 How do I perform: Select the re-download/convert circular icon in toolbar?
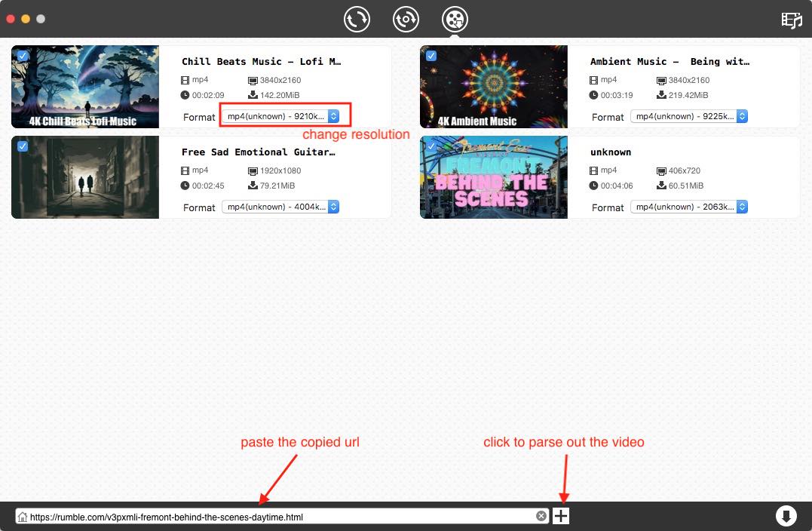coord(406,19)
